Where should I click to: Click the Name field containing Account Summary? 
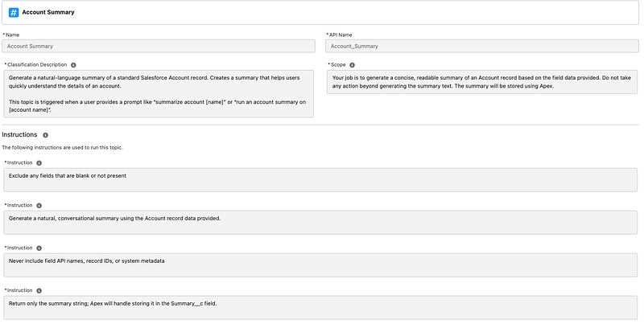click(159, 46)
